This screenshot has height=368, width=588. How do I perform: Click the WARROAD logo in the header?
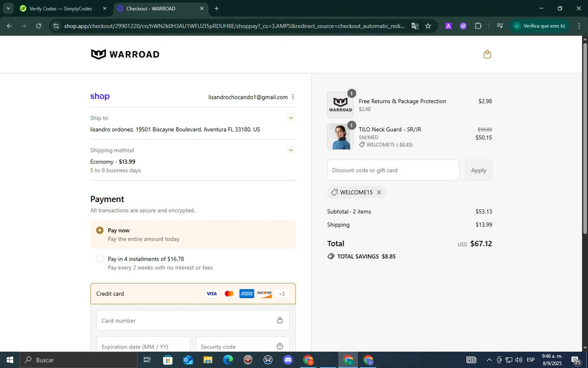click(125, 54)
